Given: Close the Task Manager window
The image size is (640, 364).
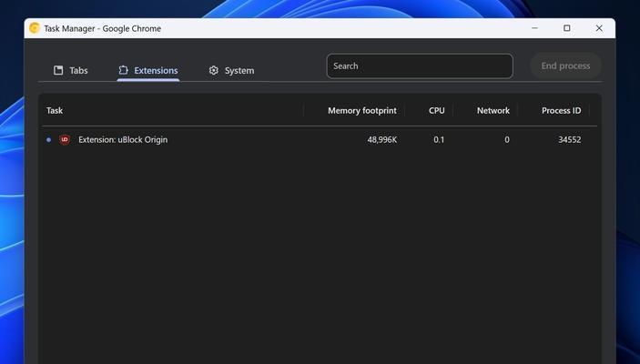Looking at the screenshot, I should [599, 28].
